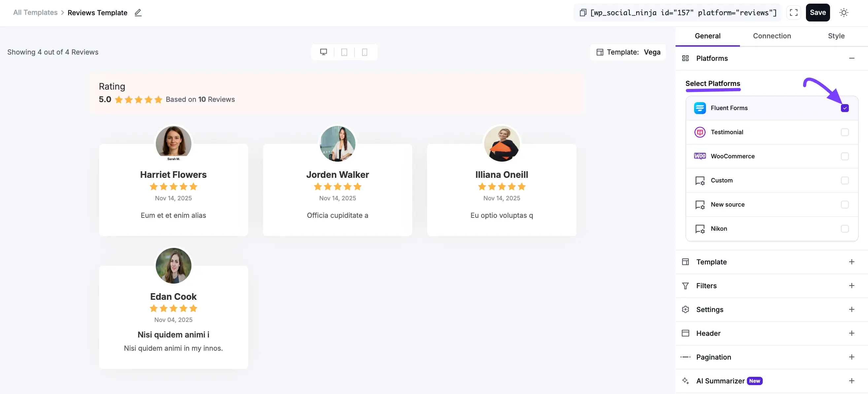The height and width of the screenshot is (394, 868).
Task: Switch to tablet preview mode
Action: [344, 52]
